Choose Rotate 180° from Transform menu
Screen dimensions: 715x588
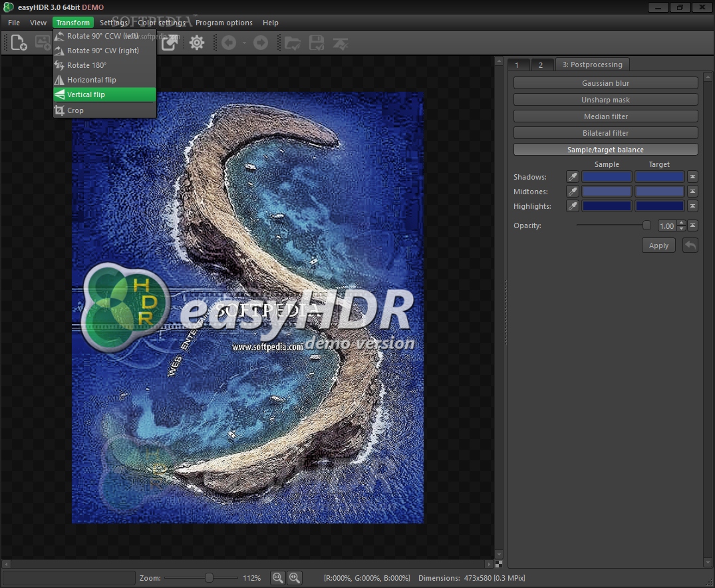pos(105,65)
